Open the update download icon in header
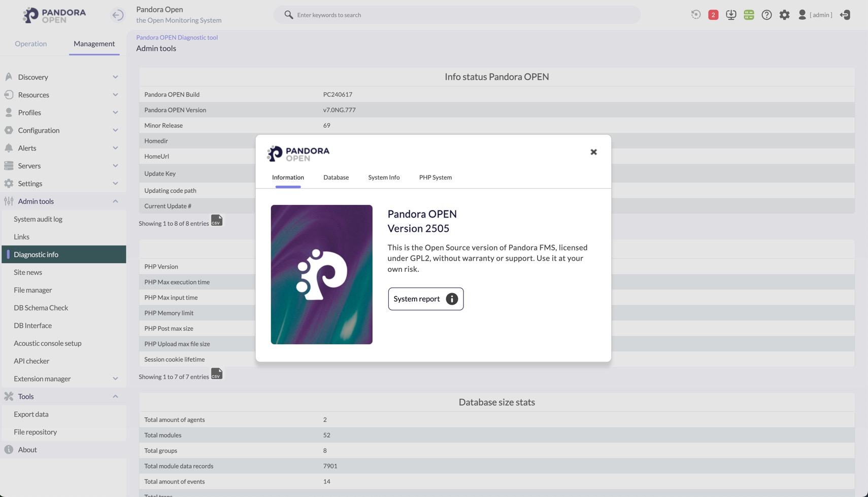Image resolution: width=868 pixels, height=497 pixels. (730, 15)
